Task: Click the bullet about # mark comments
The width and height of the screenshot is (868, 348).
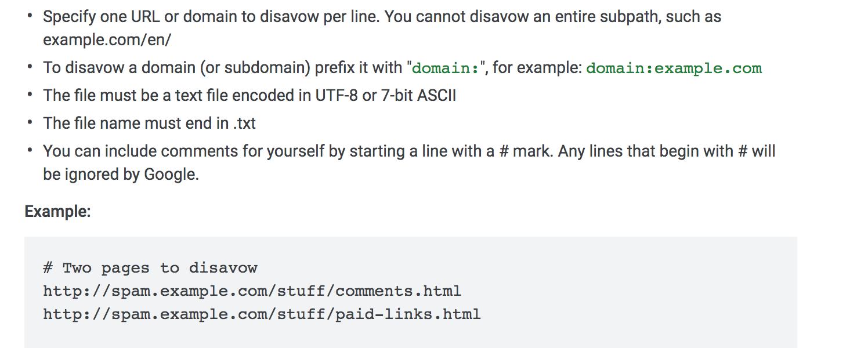Action: tap(409, 162)
